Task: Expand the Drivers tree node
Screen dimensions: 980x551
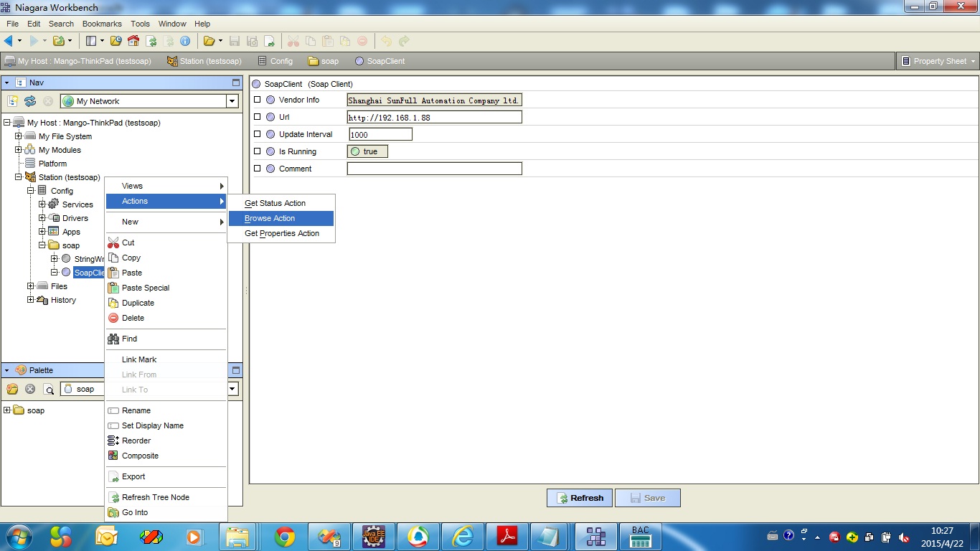Action: (42, 218)
